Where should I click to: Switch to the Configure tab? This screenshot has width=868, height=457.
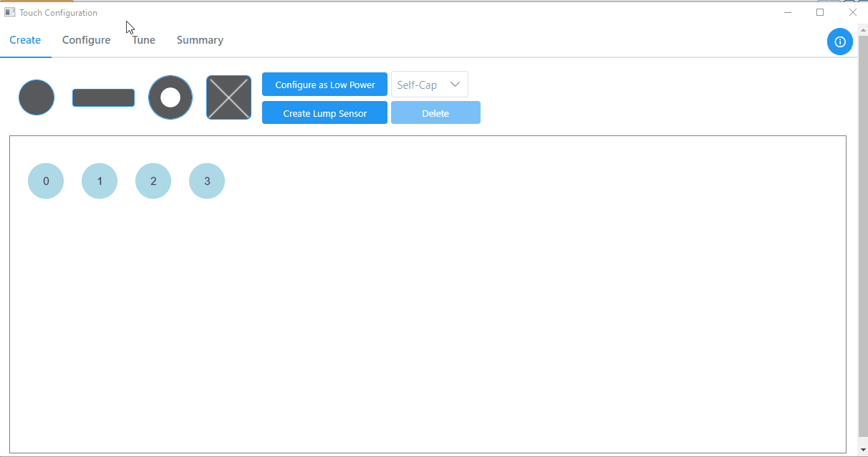click(x=86, y=40)
